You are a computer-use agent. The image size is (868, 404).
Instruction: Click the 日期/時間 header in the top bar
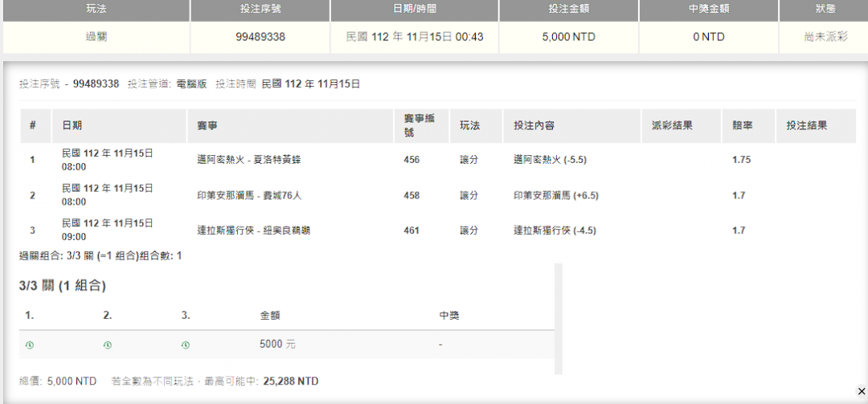coord(415,10)
